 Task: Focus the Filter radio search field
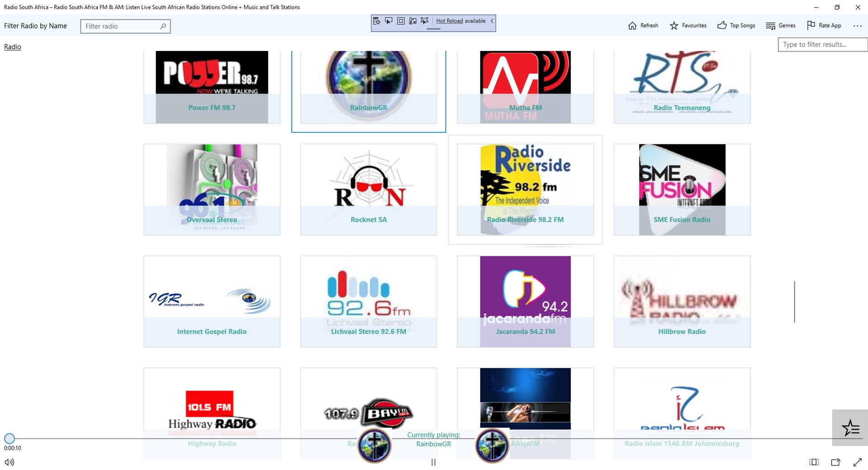[x=125, y=26]
